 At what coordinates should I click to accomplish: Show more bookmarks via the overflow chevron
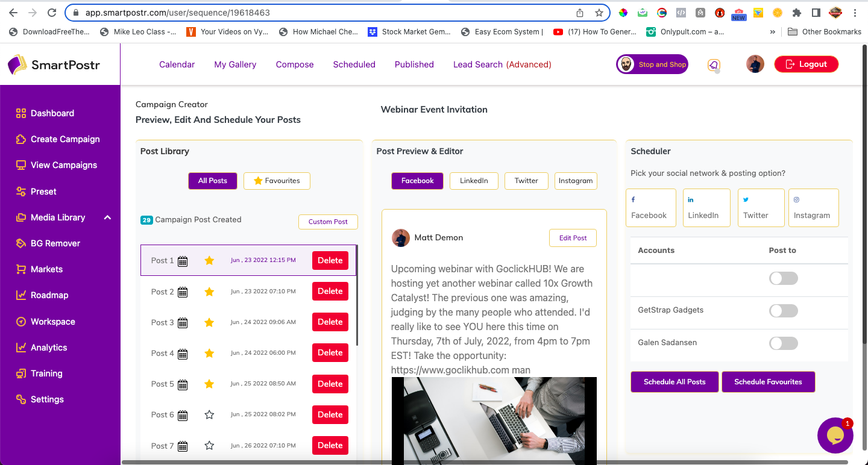click(773, 32)
